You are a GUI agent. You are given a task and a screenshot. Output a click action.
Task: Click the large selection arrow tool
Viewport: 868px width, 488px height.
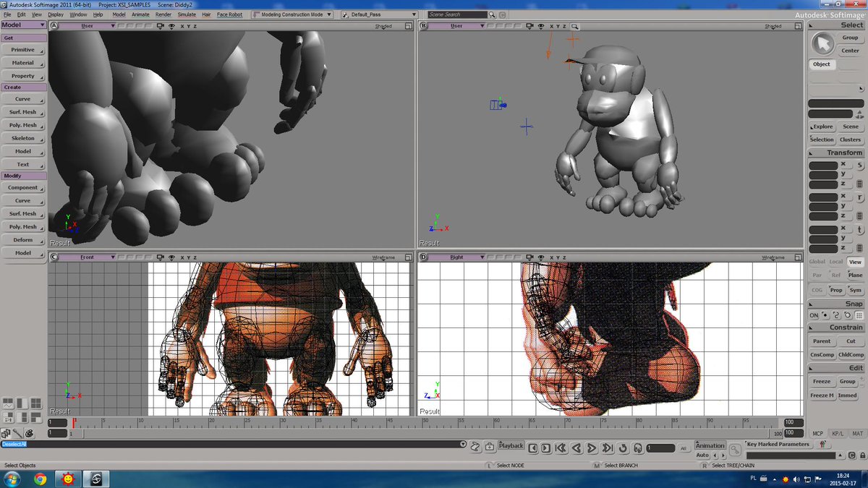click(x=822, y=43)
